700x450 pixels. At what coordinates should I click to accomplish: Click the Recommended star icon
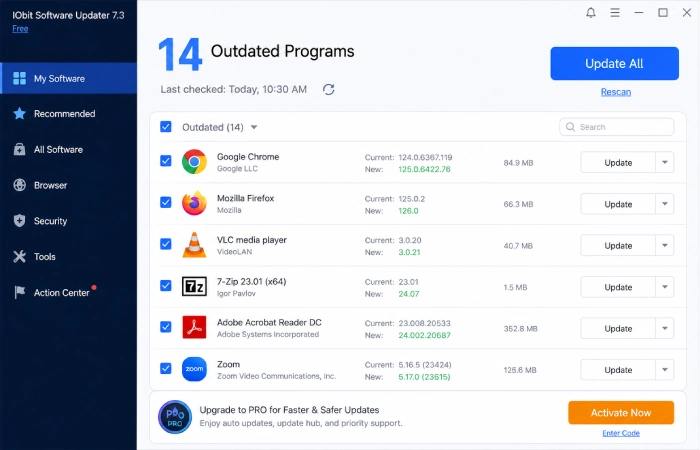[19, 113]
